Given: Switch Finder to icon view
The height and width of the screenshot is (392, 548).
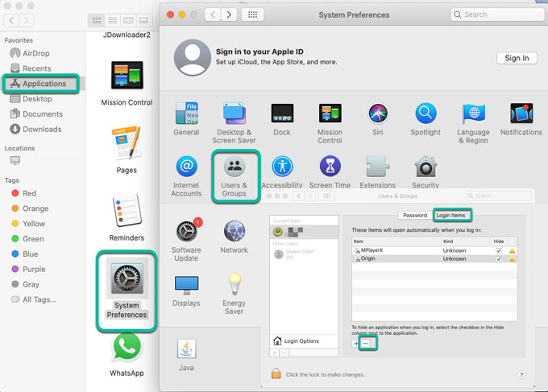Looking at the screenshot, I should coord(97,19).
